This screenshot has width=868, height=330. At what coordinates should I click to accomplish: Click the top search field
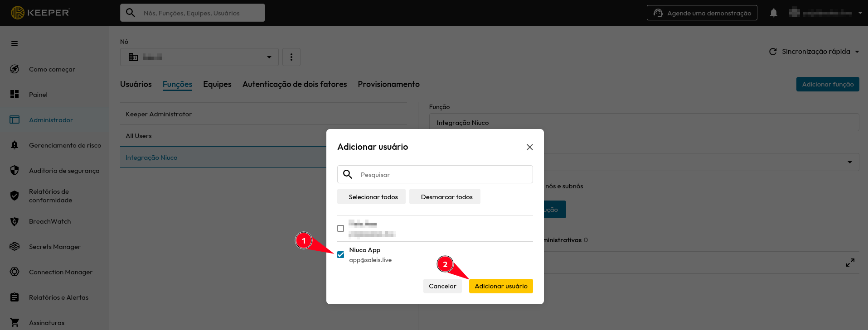(193, 13)
